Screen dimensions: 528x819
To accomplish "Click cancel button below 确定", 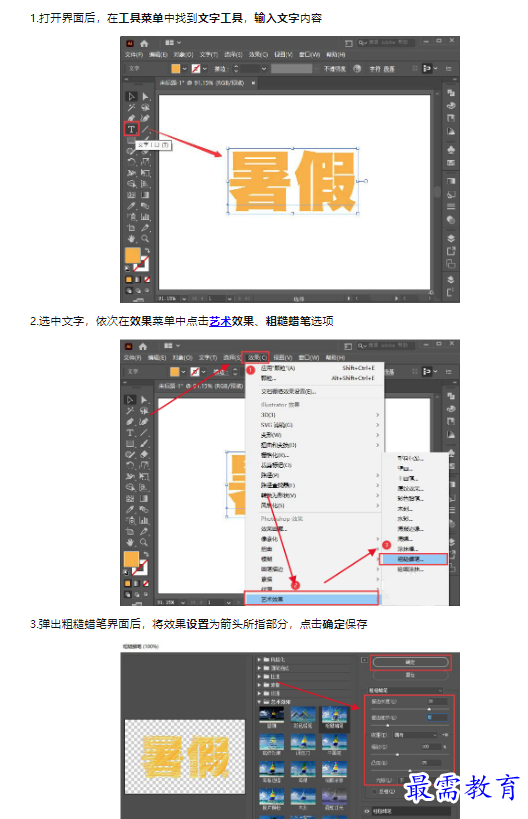I will (x=410, y=675).
